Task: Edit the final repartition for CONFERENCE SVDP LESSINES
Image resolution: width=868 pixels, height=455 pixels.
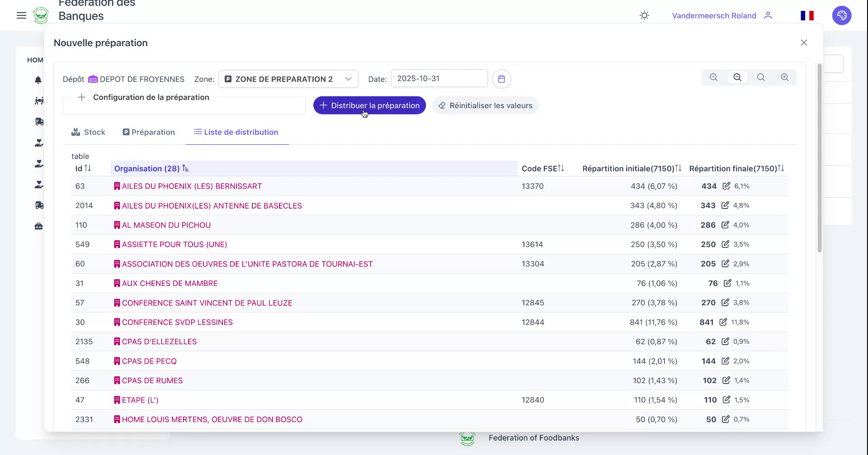Action: (x=722, y=322)
